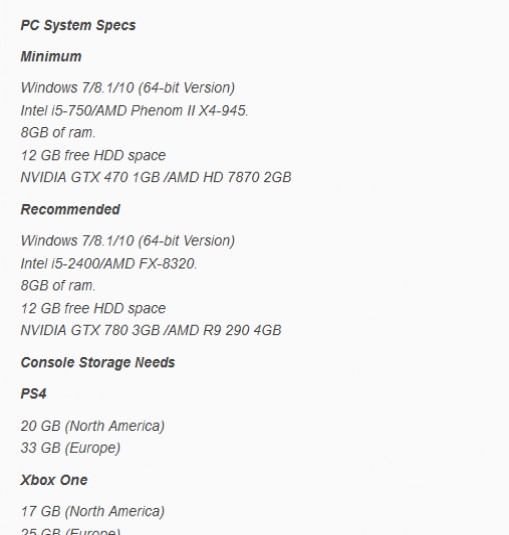Click the first 8GB of ram line
This screenshot has width=509, height=535.
(x=58, y=132)
